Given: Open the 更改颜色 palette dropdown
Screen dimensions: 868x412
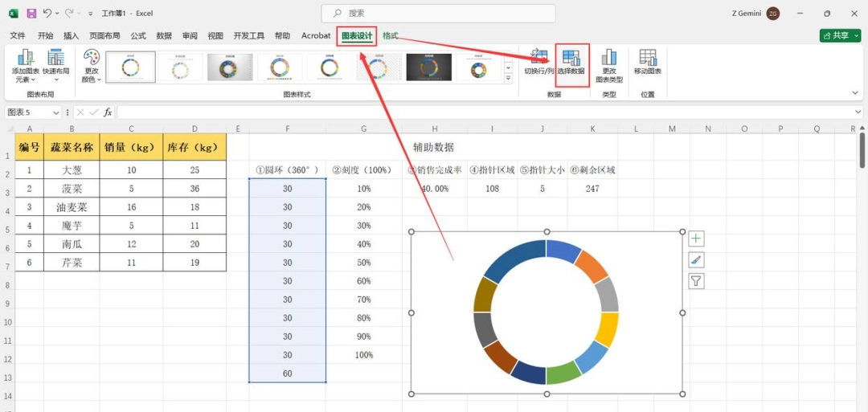Looking at the screenshot, I should point(92,66).
